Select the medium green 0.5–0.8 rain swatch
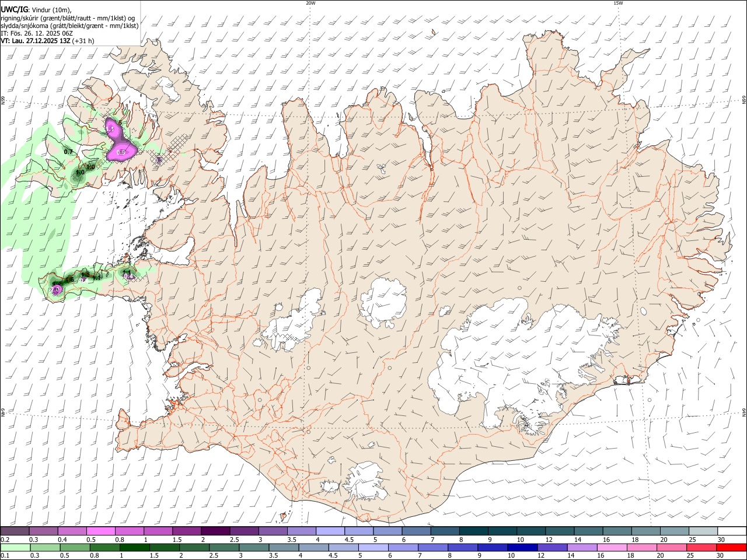This screenshot has height=560, width=747. pos(75,547)
